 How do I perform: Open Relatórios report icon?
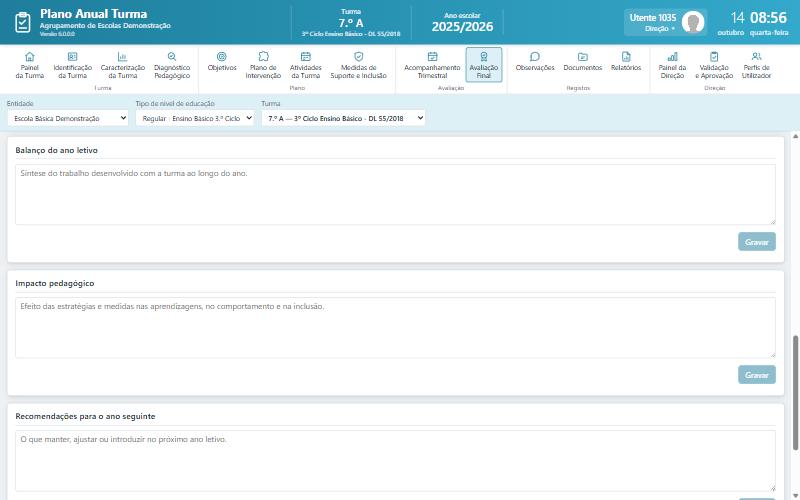pos(626,57)
